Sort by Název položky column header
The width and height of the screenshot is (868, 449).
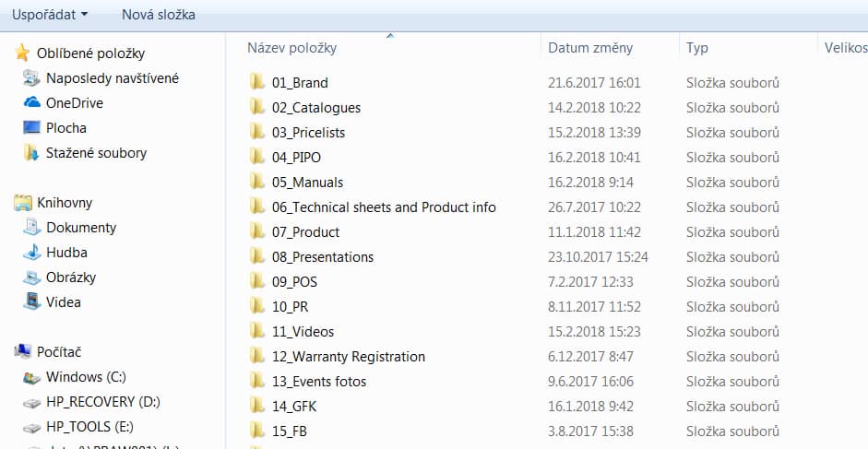coord(292,48)
